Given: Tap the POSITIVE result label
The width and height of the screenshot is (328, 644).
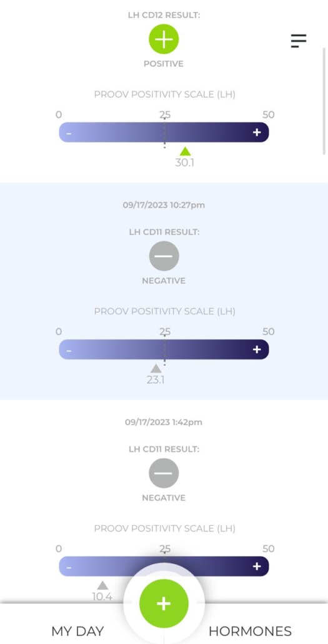Looking at the screenshot, I should coord(164,64).
